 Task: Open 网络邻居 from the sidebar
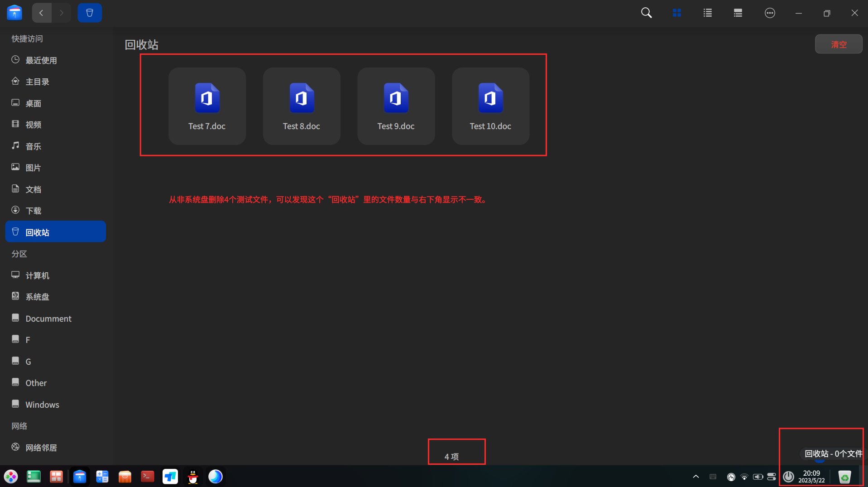[x=41, y=447]
